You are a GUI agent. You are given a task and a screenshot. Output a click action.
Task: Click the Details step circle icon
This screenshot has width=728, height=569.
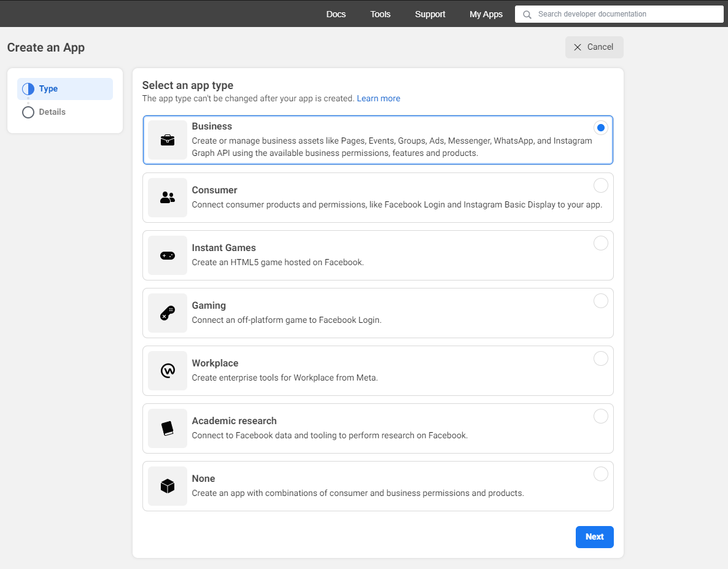(x=28, y=112)
